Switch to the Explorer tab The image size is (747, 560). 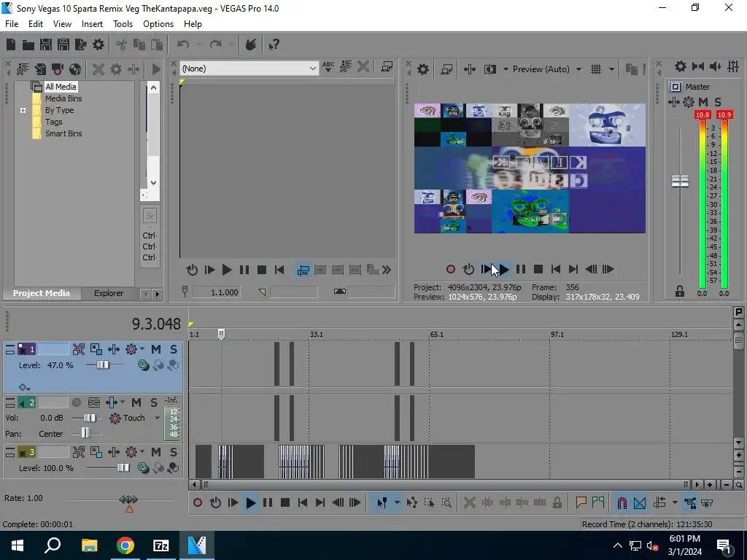(x=109, y=293)
